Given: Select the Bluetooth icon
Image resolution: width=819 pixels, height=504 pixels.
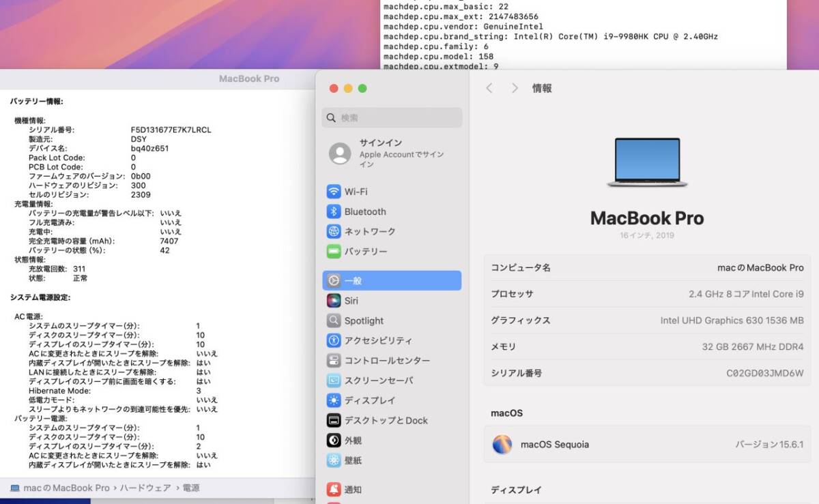Looking at the screenshot, I should point(334,211).
